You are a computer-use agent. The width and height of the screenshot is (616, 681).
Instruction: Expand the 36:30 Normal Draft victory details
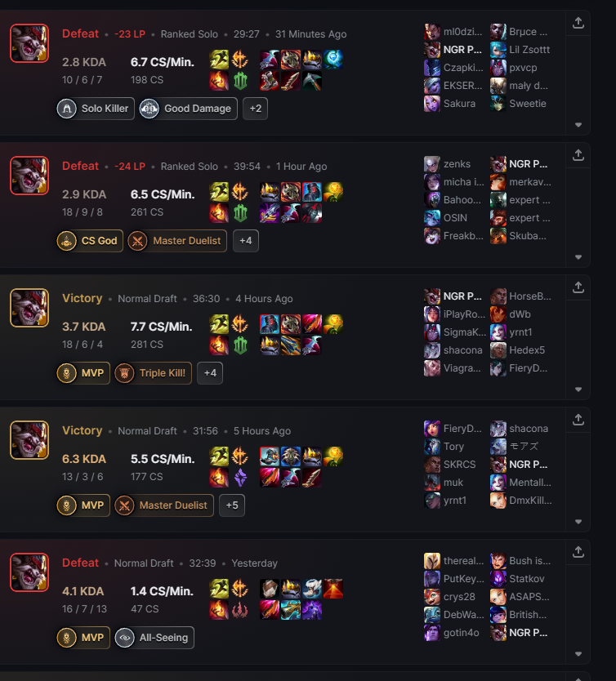[x=578, y=389]
